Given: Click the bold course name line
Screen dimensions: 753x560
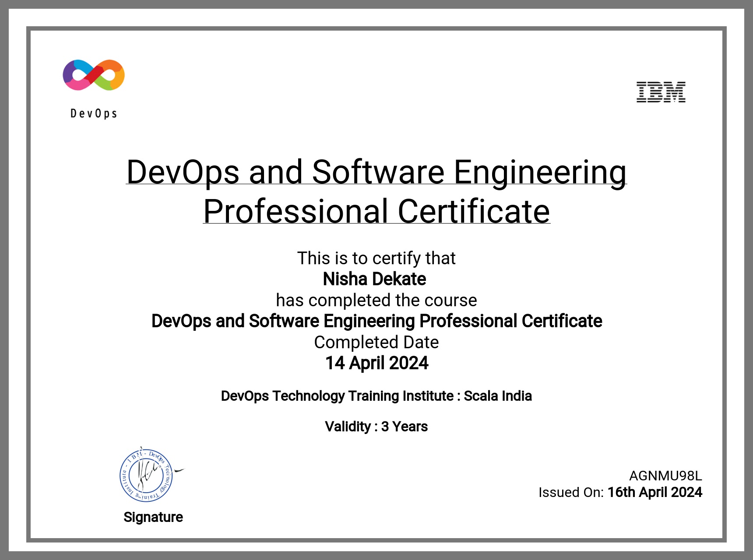Looking at the screenshot, I should point(376,321).
